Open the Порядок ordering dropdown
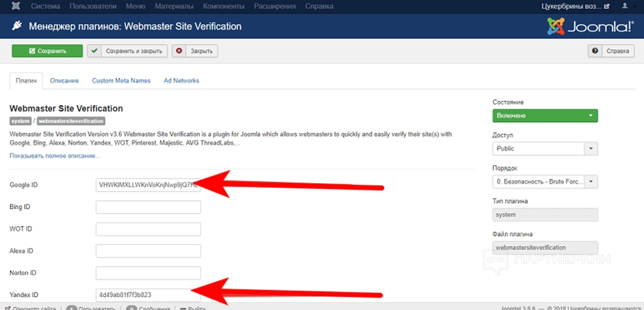This screenshot has width=644, height=310. (x=545, y=182)
